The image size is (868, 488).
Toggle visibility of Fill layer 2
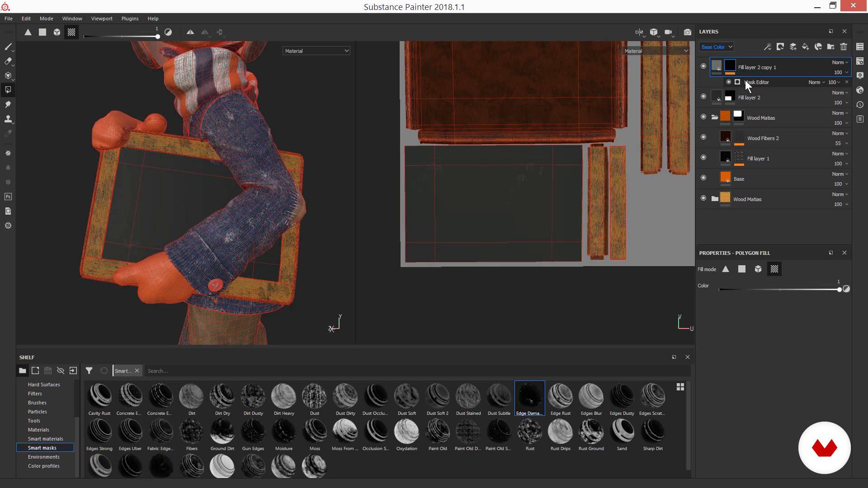[703, 97]
